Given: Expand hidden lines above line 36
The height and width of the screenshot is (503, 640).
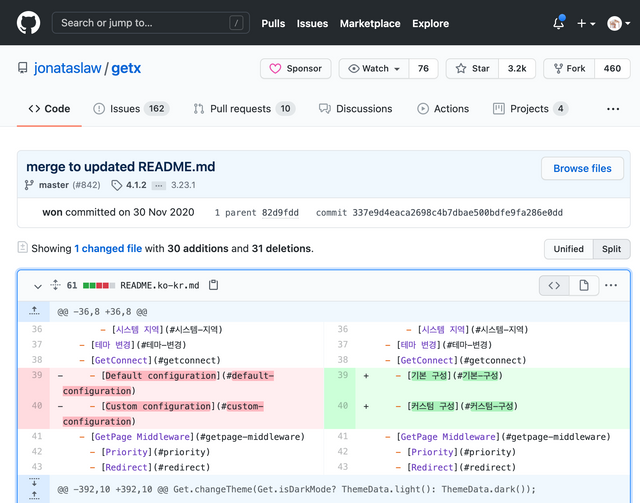Looking at the screenshot, I should point(35,312).
